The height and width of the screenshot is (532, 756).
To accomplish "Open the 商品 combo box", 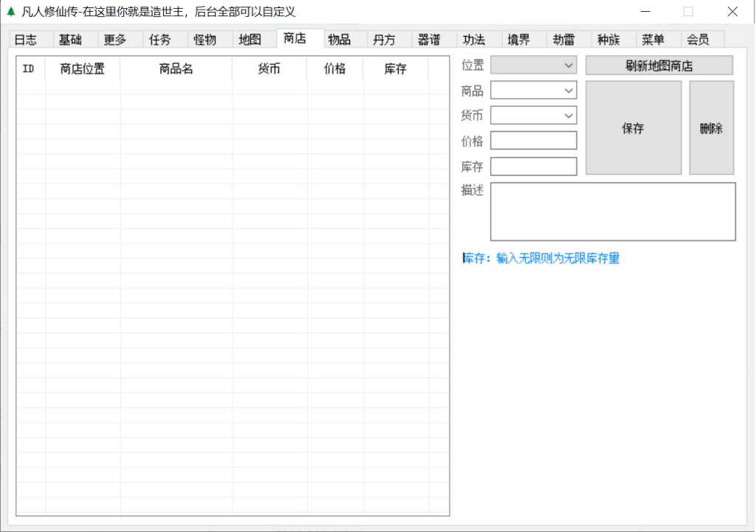I will click(533, 90).
